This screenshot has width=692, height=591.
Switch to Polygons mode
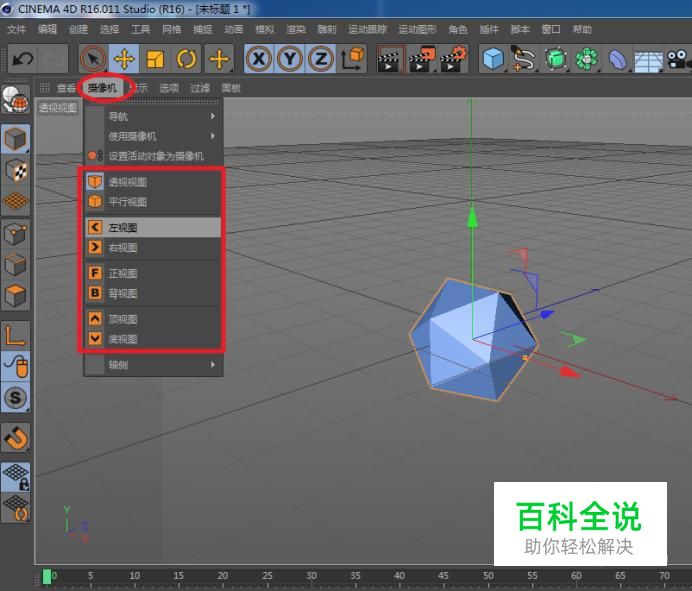tap(15, 296)
